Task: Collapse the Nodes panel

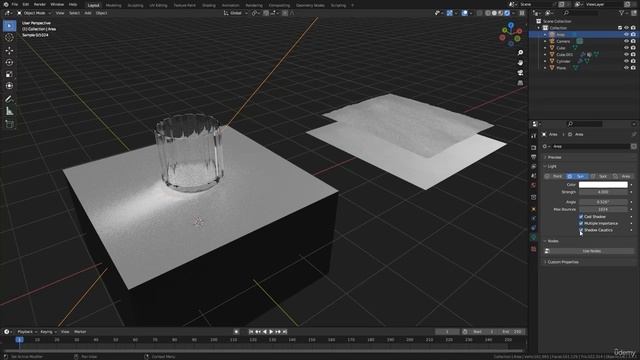Action: click(553, 241)
